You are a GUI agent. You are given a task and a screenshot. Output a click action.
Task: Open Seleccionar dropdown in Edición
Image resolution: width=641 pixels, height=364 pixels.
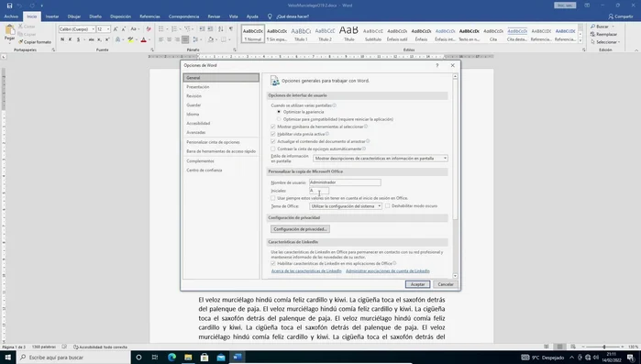tap(605, 42)
